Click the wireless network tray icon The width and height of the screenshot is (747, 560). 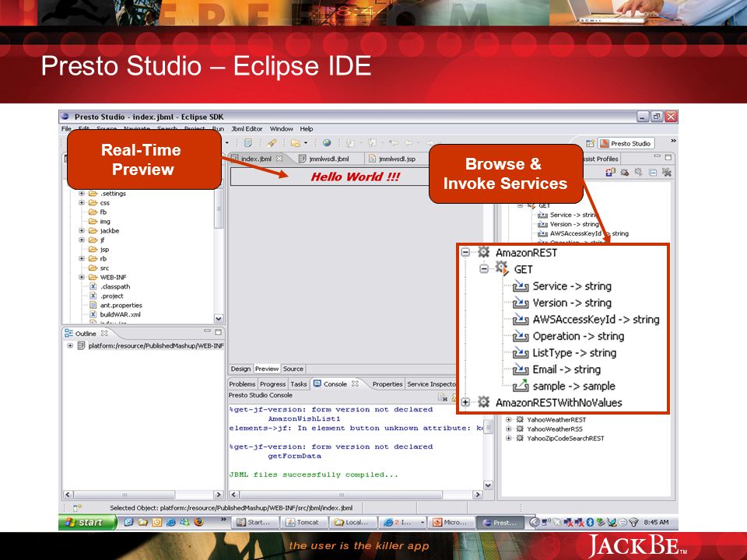(633, 523)
